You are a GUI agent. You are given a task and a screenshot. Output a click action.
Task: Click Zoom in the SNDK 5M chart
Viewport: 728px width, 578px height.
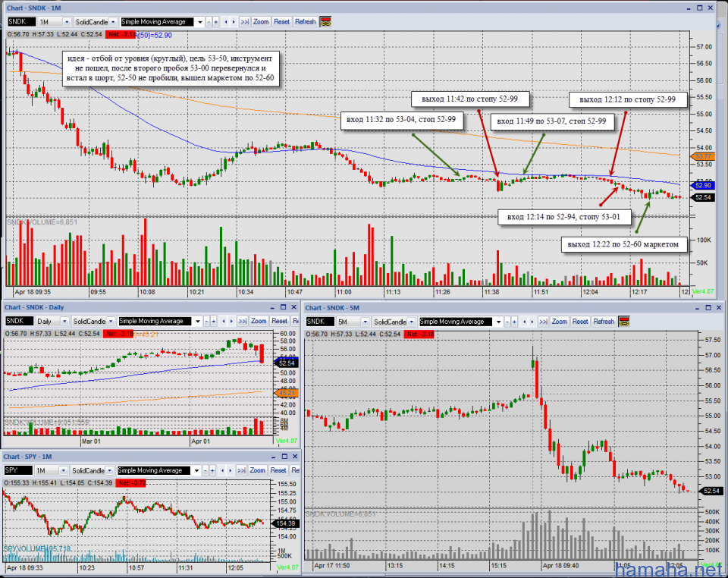point(560,322)
